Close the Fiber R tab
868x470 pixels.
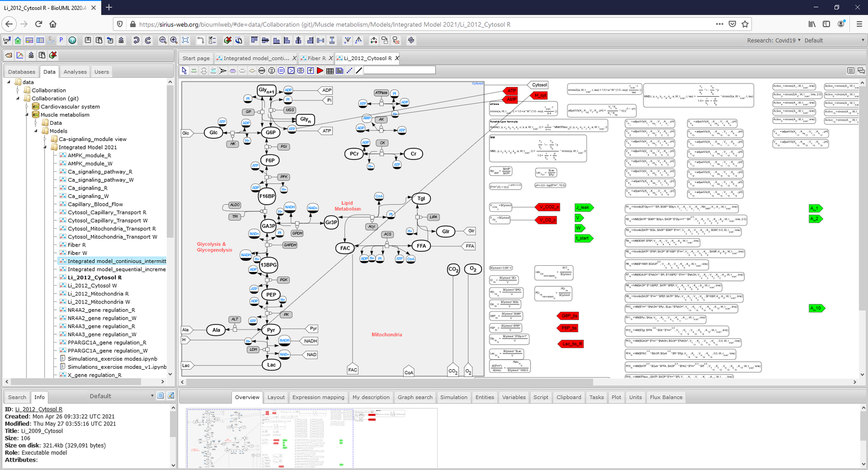[331, 58]
